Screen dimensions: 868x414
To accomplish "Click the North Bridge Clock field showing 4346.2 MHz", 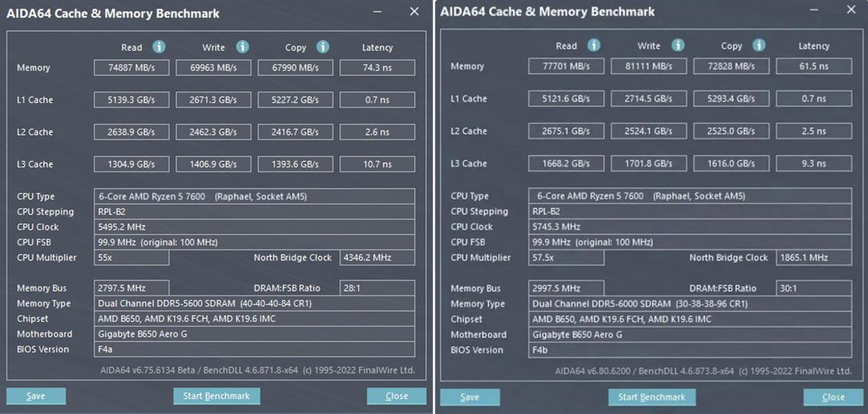I will click(377, 257).
